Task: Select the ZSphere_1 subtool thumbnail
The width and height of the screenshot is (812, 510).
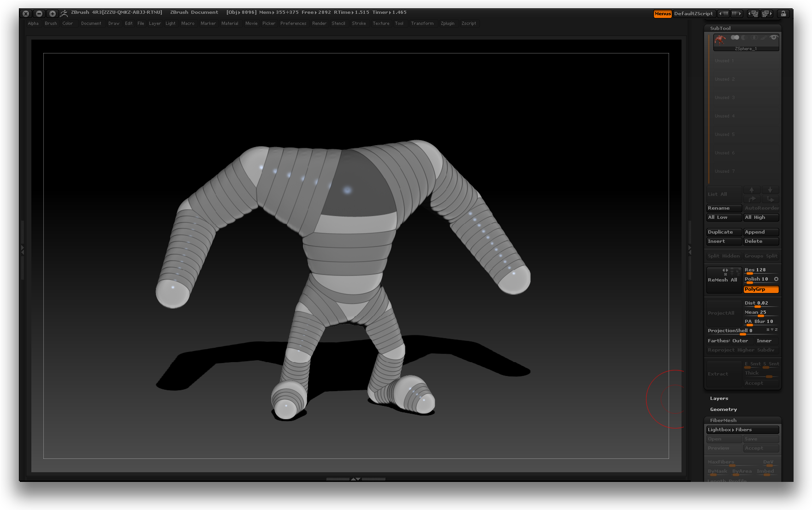Action: coord(720,40)
